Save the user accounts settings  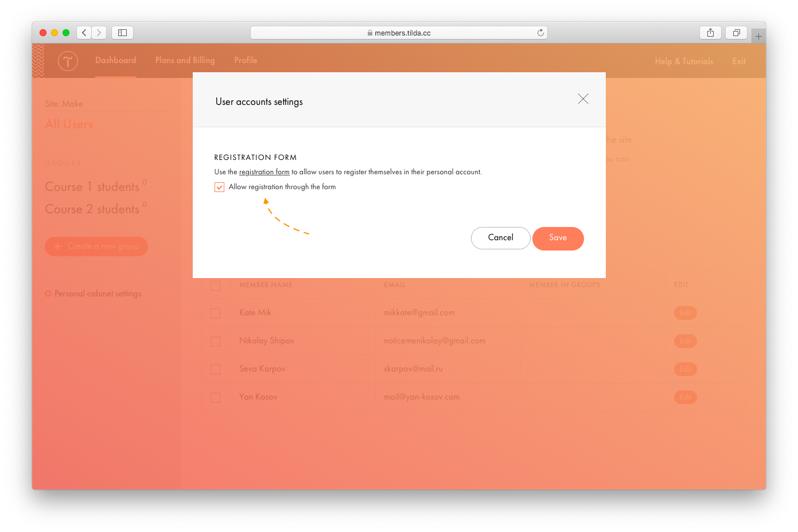click(558, 238)
